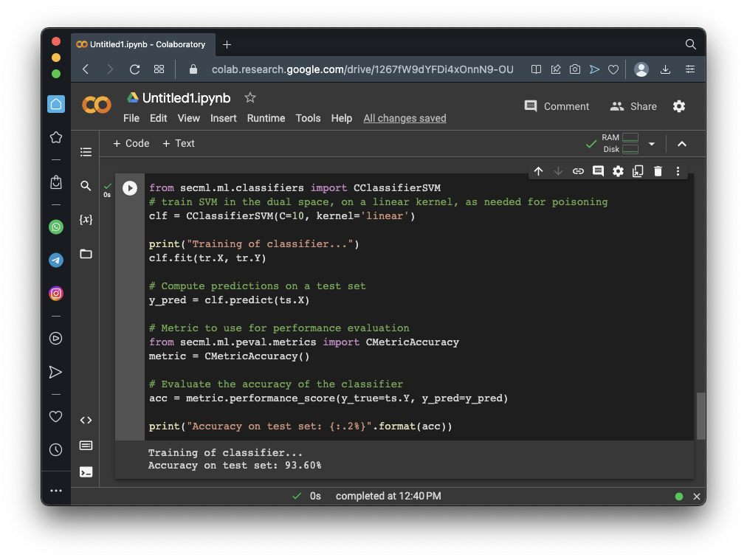This screenshot has height=560, width=747.
Task: Star the Untitled1.ipynb notebook
Action: coord(250,97)
